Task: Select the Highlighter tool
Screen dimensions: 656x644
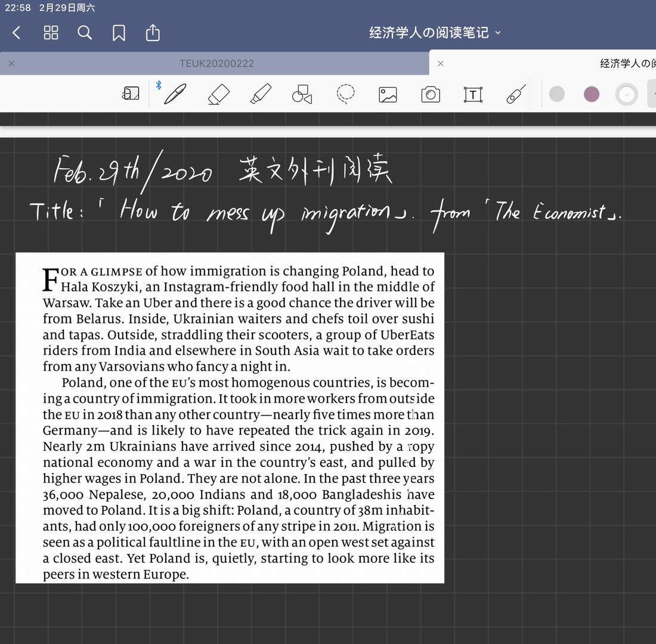Action: pyautogui.click(x=261, y=94)
